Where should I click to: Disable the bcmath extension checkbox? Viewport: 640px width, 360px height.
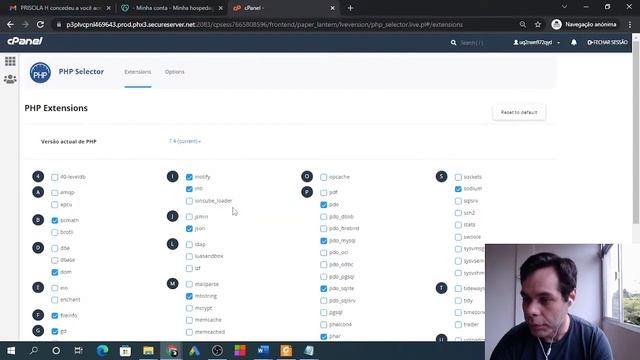click(55, 220)
